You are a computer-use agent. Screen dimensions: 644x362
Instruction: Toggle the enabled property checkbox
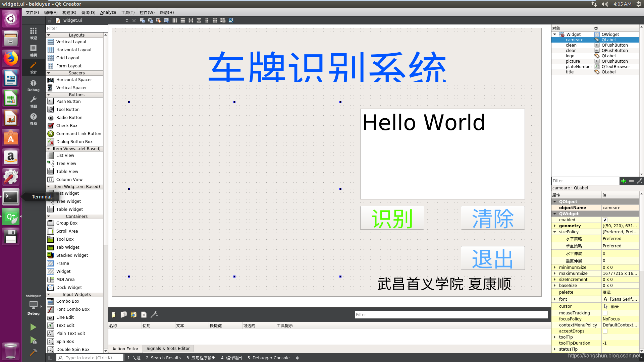click(x=605, y=220)
